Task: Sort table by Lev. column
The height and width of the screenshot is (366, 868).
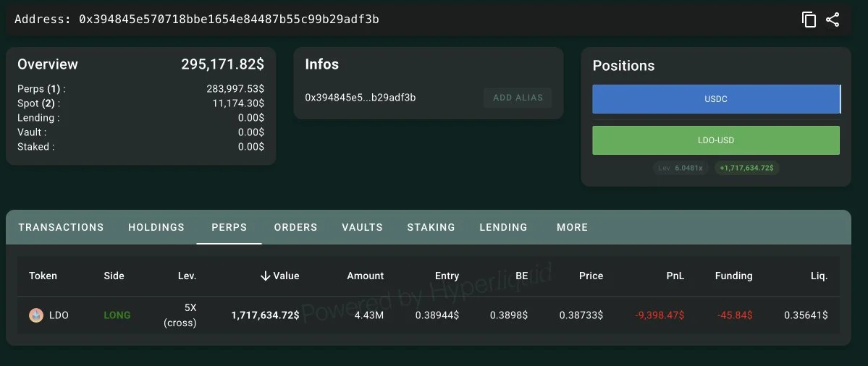Action: pyautogui.click(x=187, y=276)
